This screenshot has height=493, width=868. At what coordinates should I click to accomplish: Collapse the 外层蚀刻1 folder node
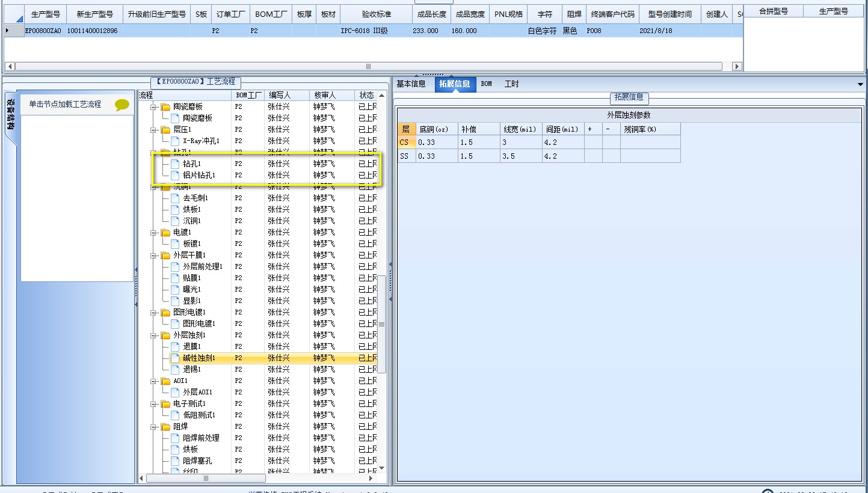click(x=154, y=335)
